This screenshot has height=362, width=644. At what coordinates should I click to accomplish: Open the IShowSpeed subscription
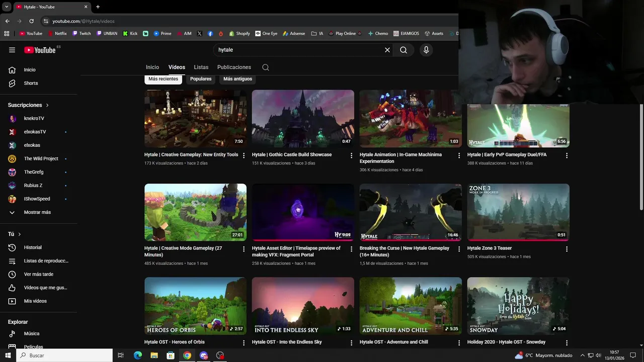(x=38, y=199)
